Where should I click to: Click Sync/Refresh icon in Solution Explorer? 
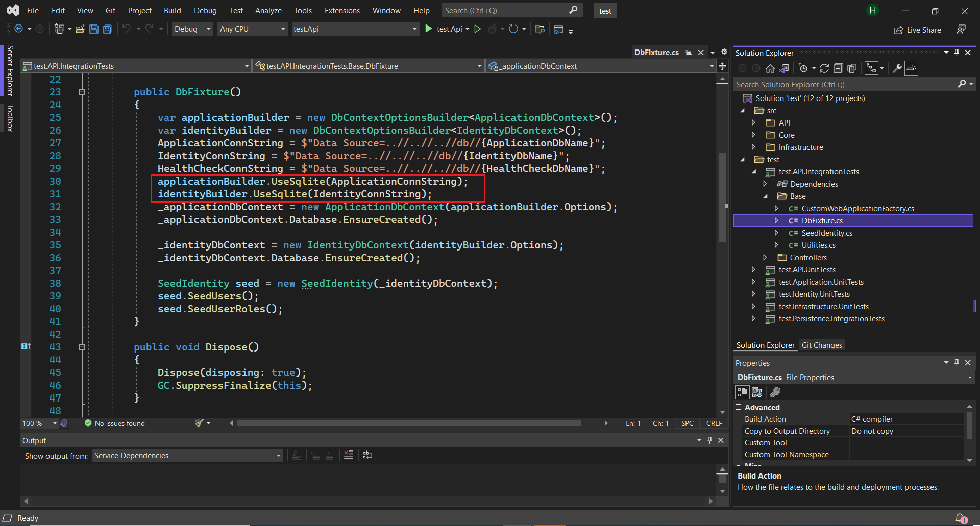(x=824, y=68)
